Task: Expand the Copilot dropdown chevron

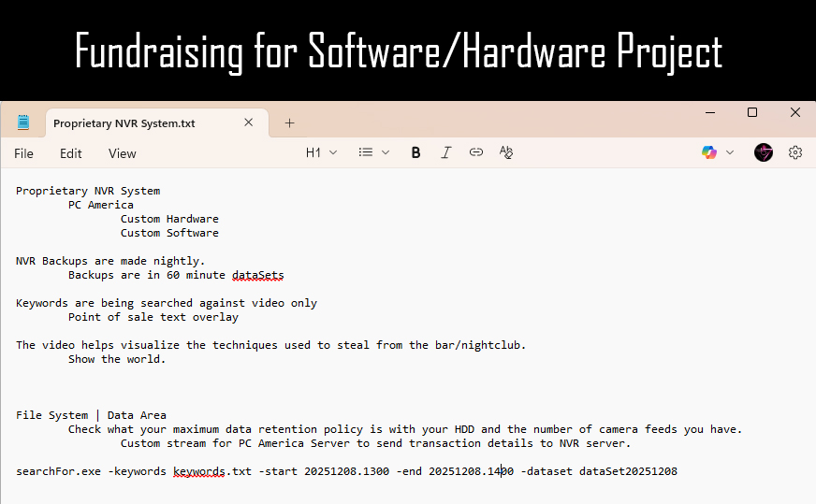Action: click(730, 152)
